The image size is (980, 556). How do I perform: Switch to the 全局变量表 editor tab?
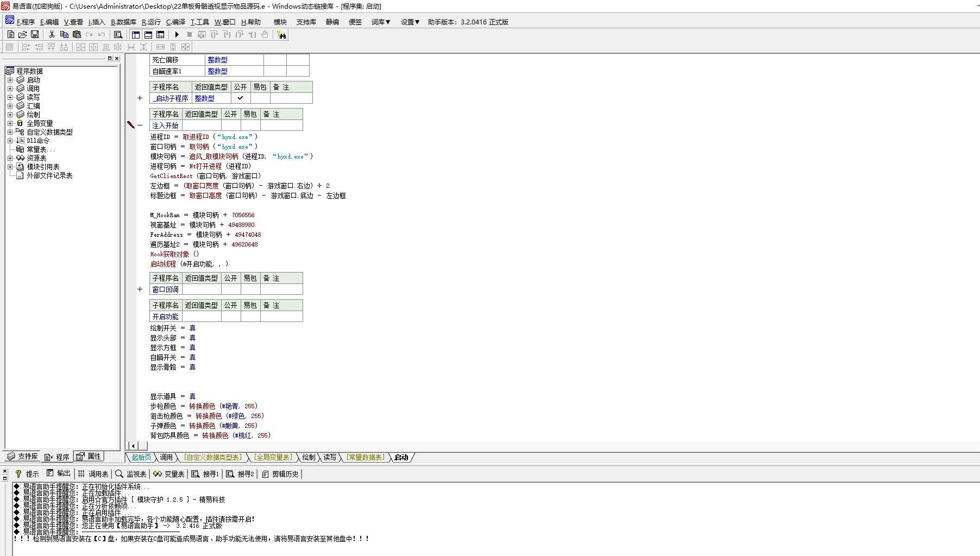pyautogui.click(x=274, y=458)
